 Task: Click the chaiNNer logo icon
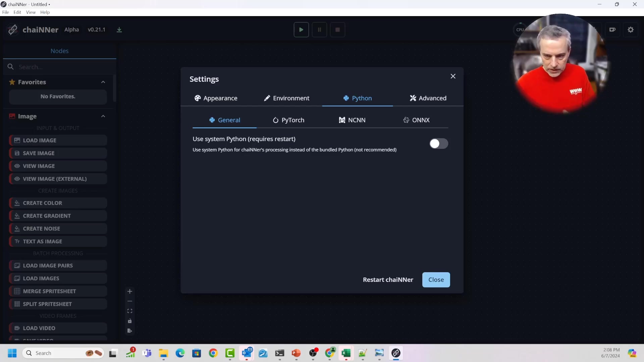(13, 29)
